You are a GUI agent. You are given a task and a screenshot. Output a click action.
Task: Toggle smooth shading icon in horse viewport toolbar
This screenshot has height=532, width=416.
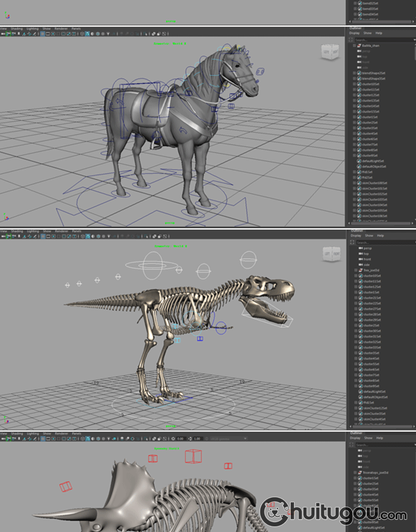87,34
